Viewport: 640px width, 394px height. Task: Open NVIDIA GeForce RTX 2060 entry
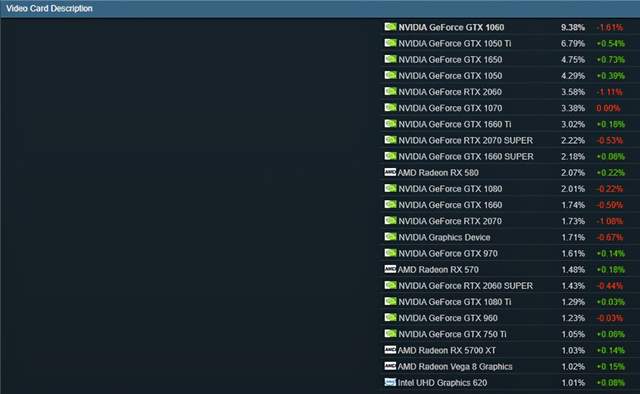pyautogui.click(x=450, y=92)
